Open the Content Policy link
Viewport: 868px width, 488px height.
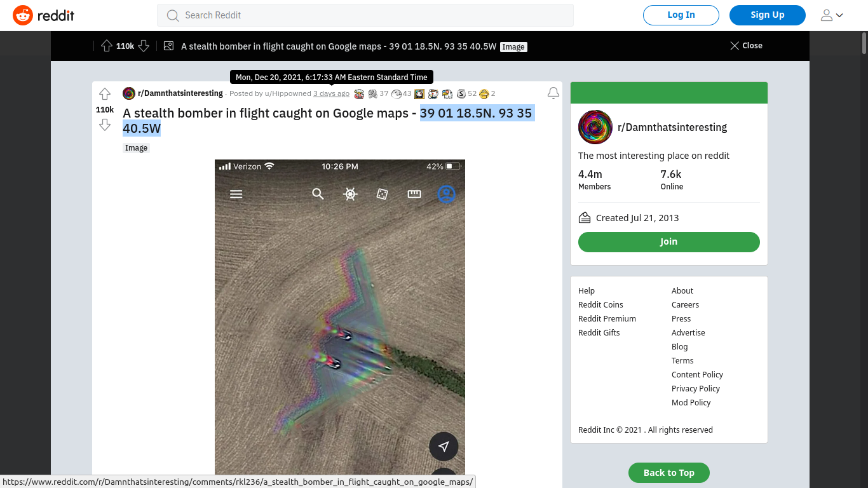tap(697, 375)
